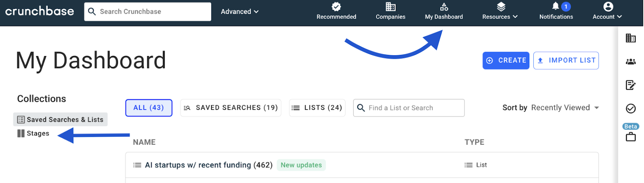
Task: Go to My Dashboard shapes icon
Action: pyautogui.click(x=444, y=6)
